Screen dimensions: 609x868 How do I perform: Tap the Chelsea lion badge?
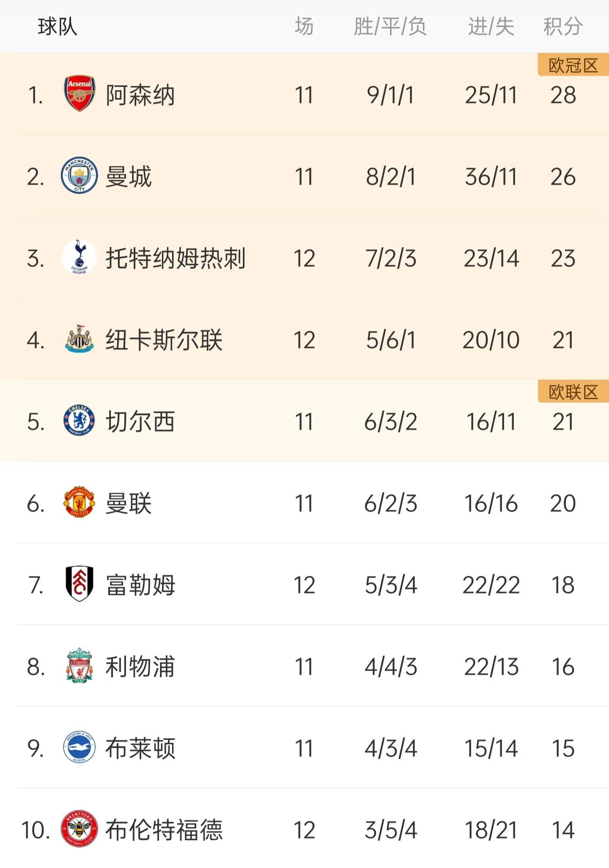pyautogui.click(x=80, y=421)
